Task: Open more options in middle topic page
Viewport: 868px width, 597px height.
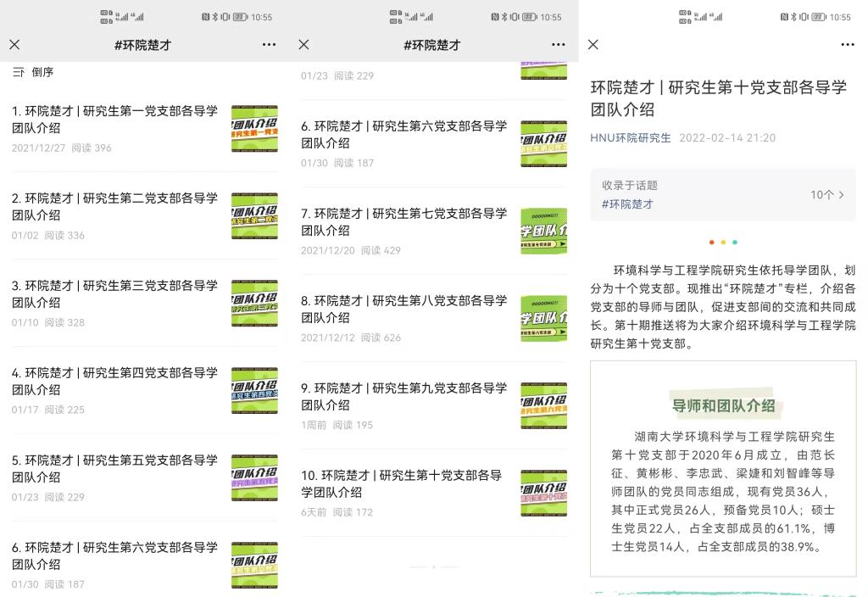Action: [x=559, y=44]
